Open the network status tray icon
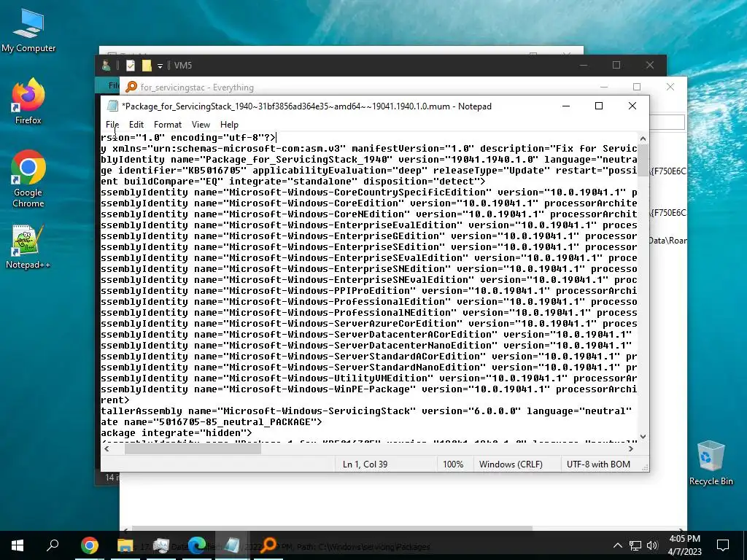This screenshot has height=560, width=747. (x=635, y=545)
